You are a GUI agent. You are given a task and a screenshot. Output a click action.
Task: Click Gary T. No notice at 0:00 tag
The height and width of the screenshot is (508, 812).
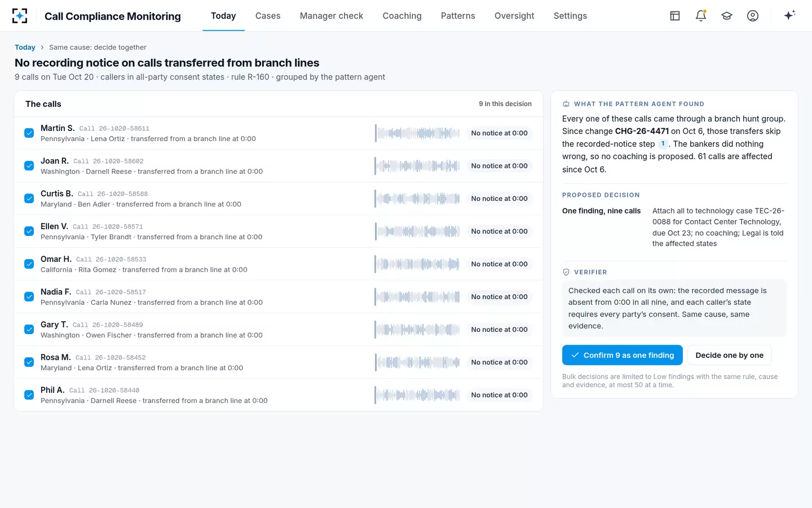click(500, 330)
